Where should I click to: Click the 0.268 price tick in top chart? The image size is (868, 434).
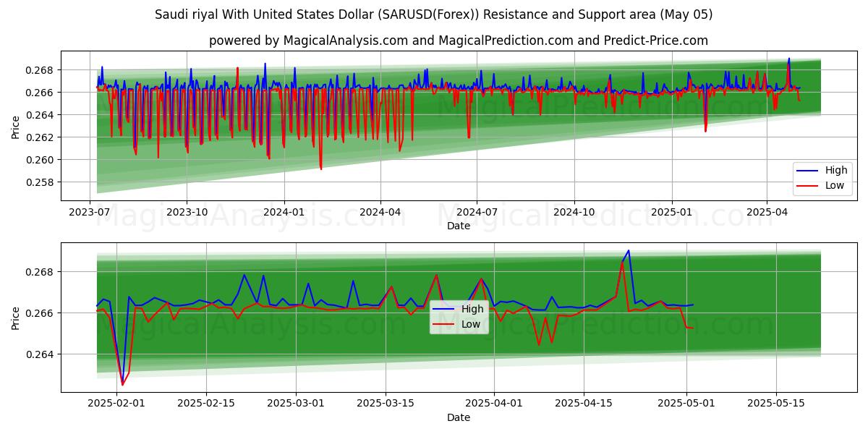(41, 70)
